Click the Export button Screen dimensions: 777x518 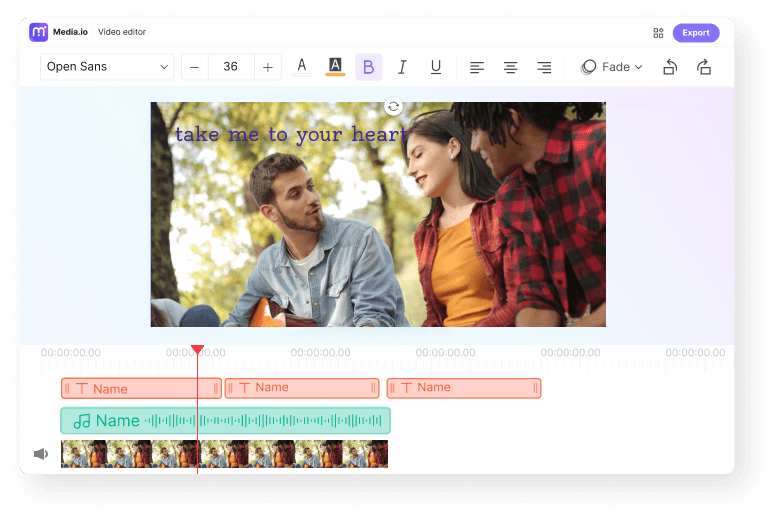(x=695, y=33)
